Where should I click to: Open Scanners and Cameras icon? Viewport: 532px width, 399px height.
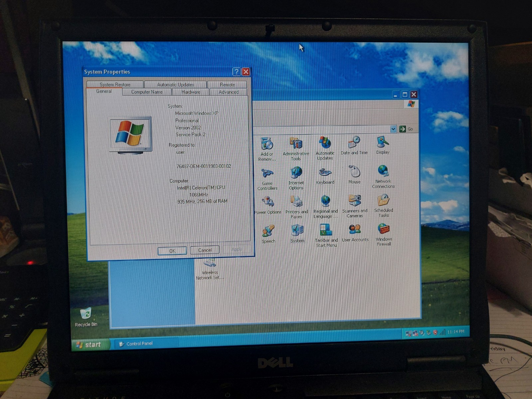pyautogui.click(x=355, y=206)
